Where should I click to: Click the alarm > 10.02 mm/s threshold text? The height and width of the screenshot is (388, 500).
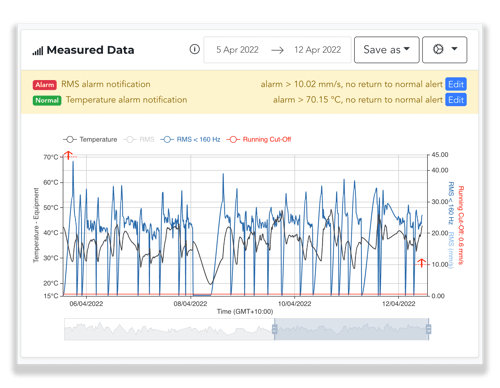[352, 84]
